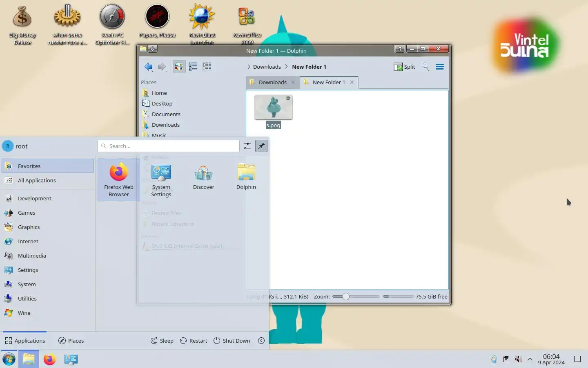The width and height of the screenshot is (588, 368).
Task: Switch to the Places launcher tab
Action: pos(71,341)
